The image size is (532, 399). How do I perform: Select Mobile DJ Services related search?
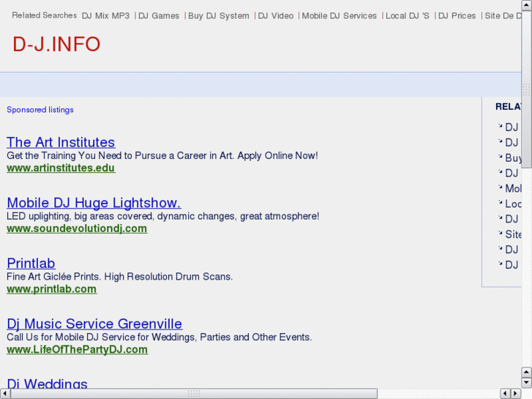point(340,15)
